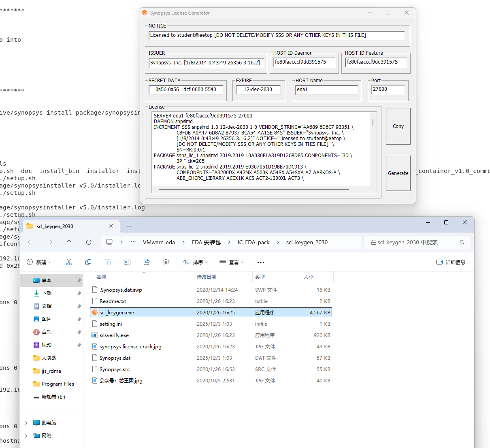Open the See more ellipsis menu
Image resolution: width=490 pixels, height=448 pixels.
click(x=261, y=262)
